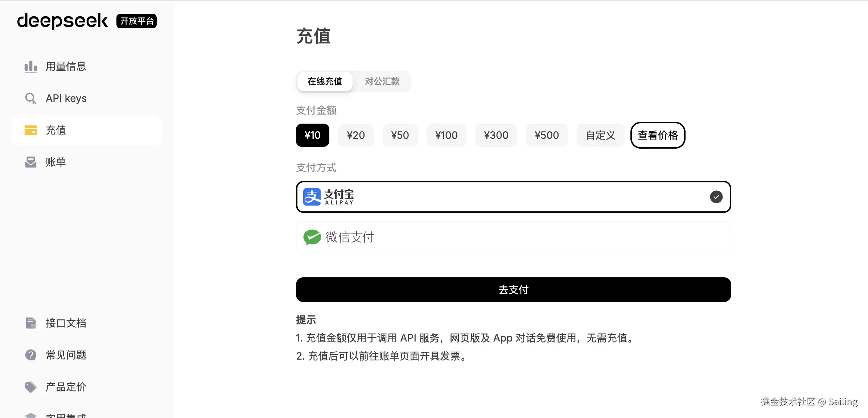Click the yellow card recharge (充值) icon
The height and width of the screenshot is (418, 868).
31,130
